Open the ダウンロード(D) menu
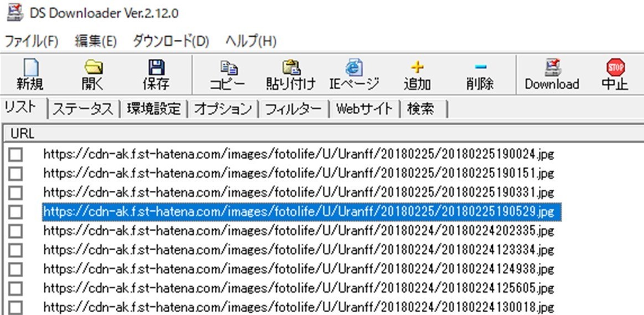Screen dimensions: 644x315 171,41
